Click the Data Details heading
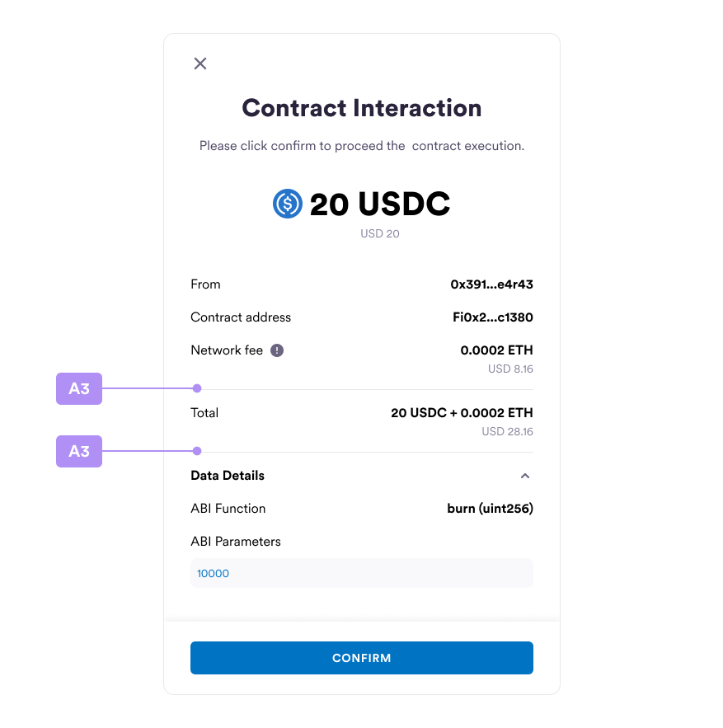723x728 pixels. (x=228, y=476)
